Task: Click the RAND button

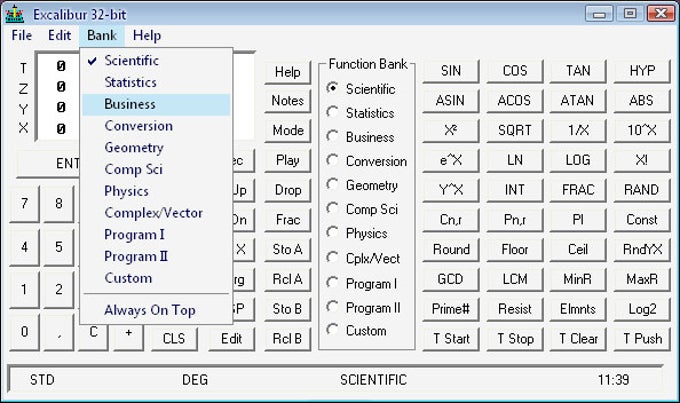Action: [642, 190]
